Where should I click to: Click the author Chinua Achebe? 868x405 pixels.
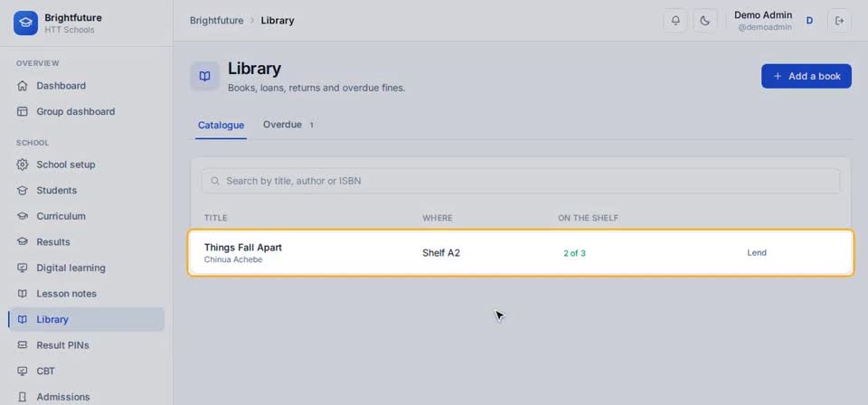[233, 259]
